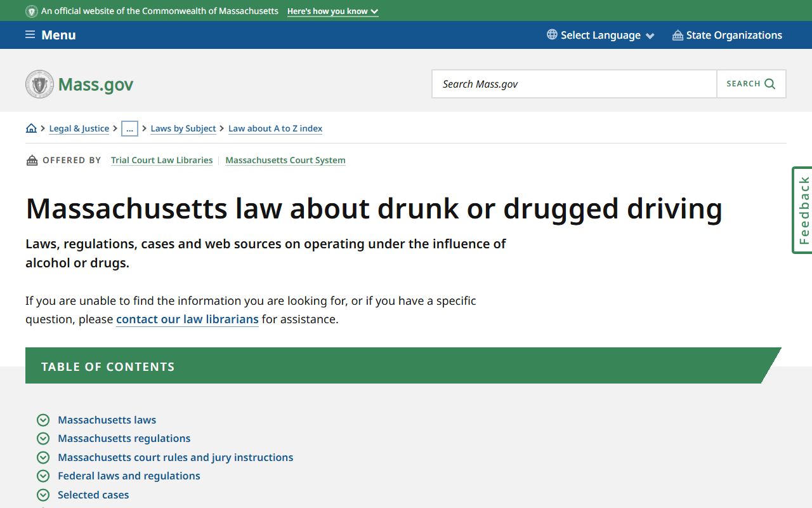Click the SEARCH button

tap(751, 84)
